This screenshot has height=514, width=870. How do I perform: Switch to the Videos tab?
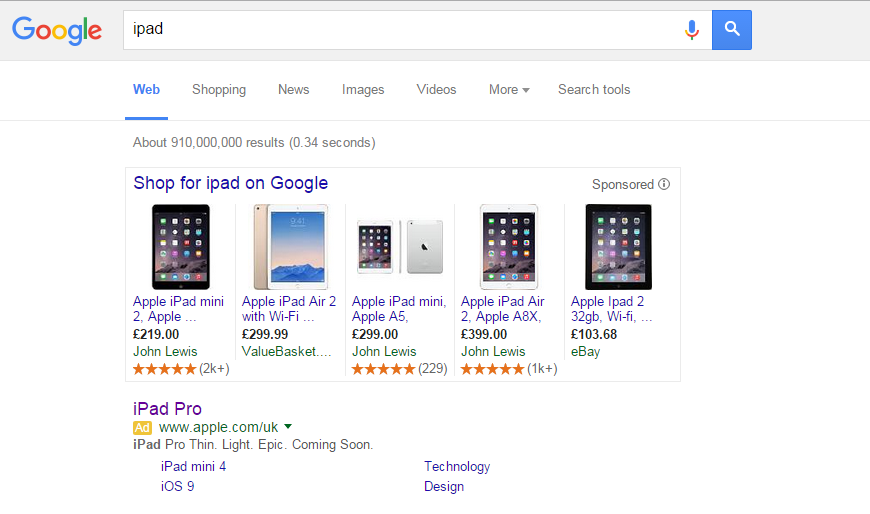click(x=436, y=90)
